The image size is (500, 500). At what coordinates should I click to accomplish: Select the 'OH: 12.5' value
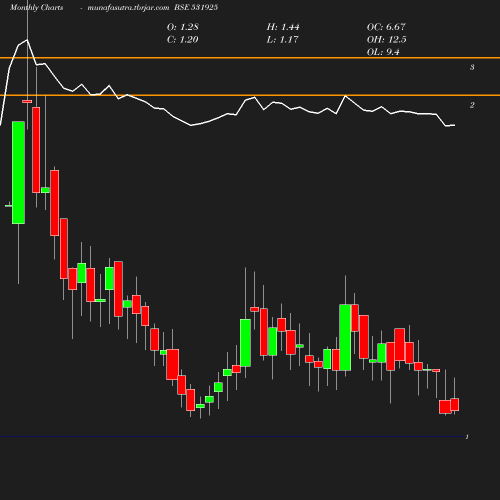(387, 40)
